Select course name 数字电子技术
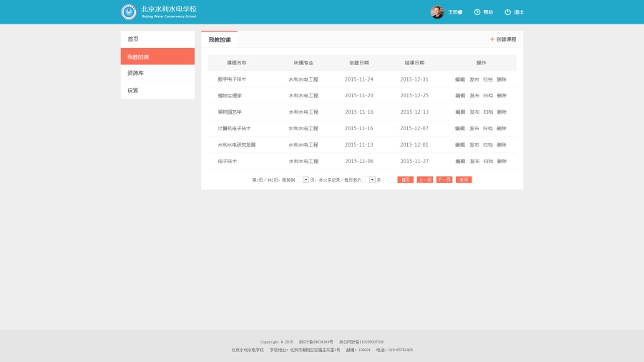Screen dimensions: 644x362 232,79
